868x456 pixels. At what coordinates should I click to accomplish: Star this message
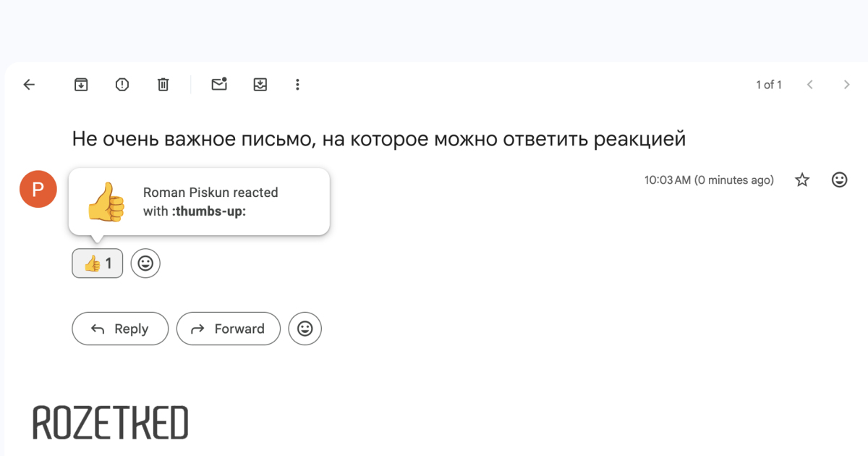(802, 180)
